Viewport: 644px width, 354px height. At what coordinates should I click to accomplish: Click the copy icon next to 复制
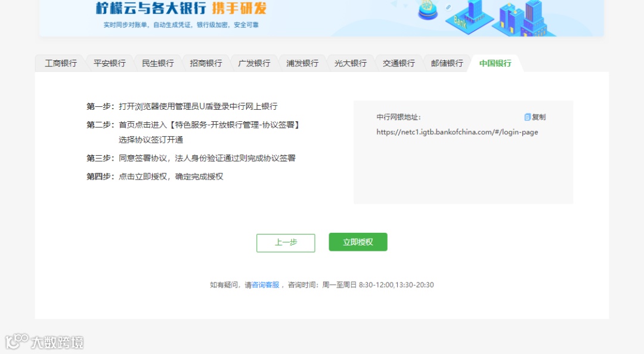[527, 117]
